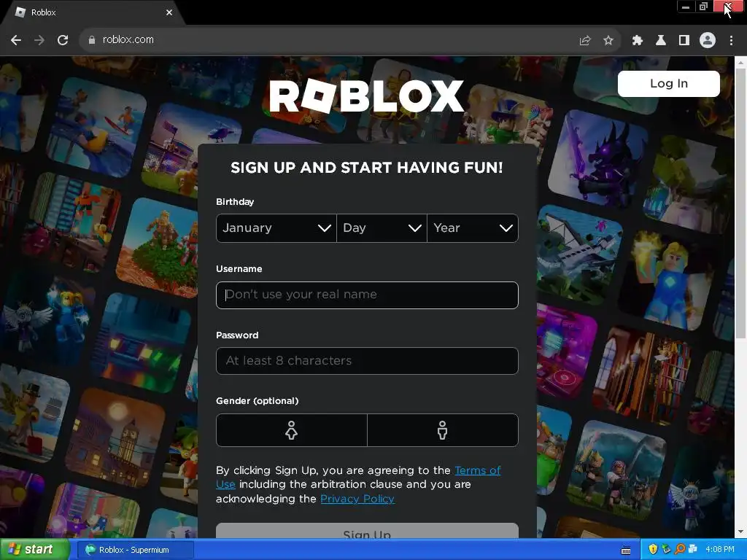The width and height of the screenshot is (747, 560).
Task: Open the on-screen keyboard taskbar icon
Action: pyautogui.click(x=626, y=551)
